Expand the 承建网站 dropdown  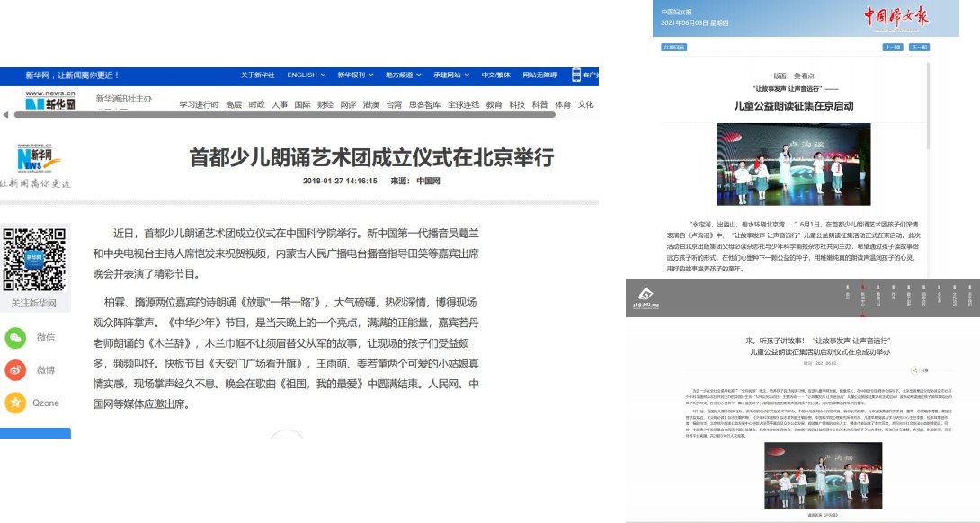(451, 75)
